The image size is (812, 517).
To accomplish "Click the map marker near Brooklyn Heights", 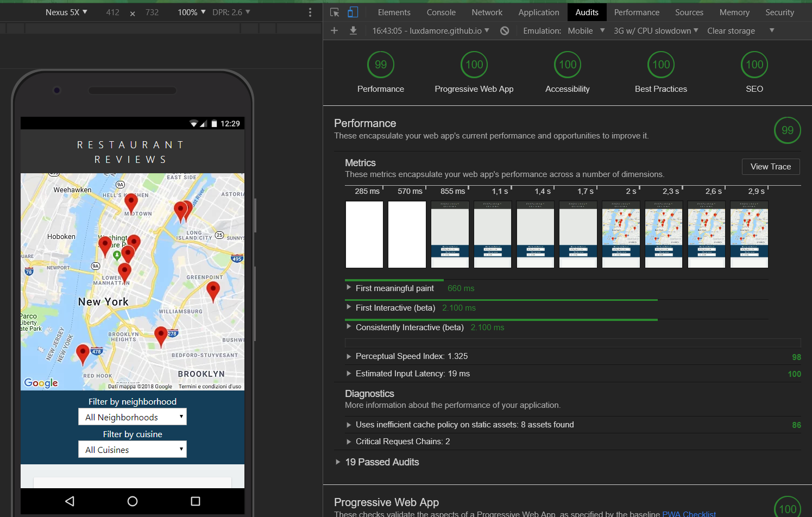I will tap(161, 337).
